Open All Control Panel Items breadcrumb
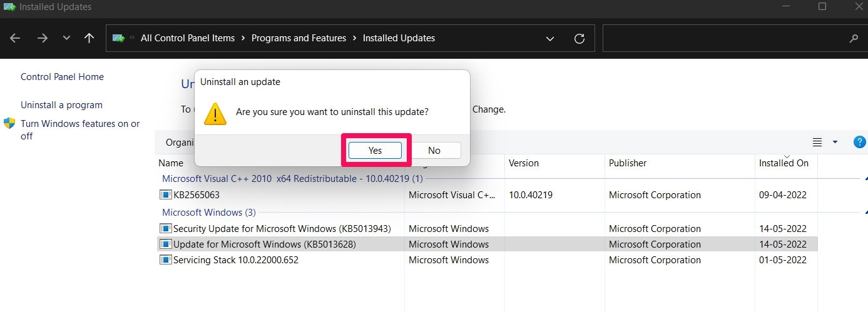The width and height of the screenshot is (868, 312). click(x=188, y=38)
